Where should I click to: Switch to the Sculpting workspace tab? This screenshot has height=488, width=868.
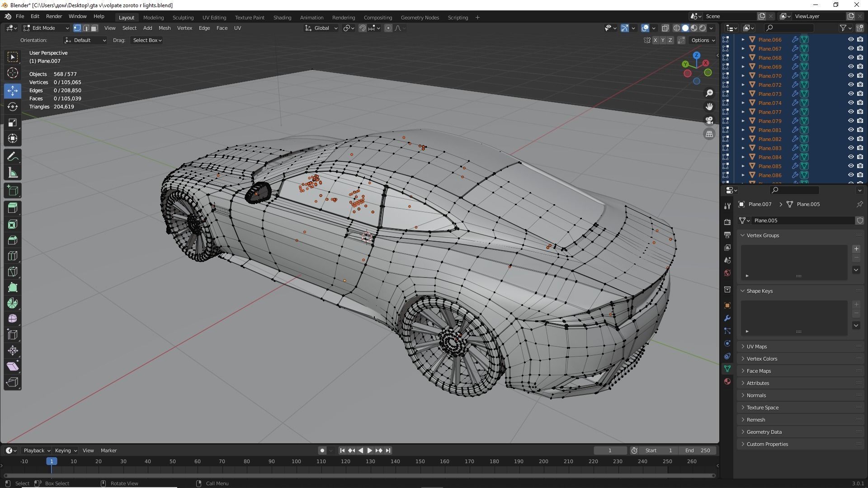183,18
